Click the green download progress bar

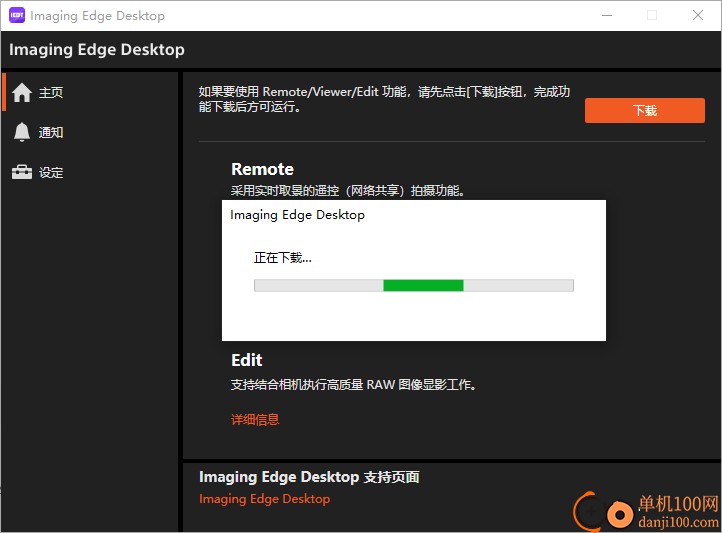[413, 285]
